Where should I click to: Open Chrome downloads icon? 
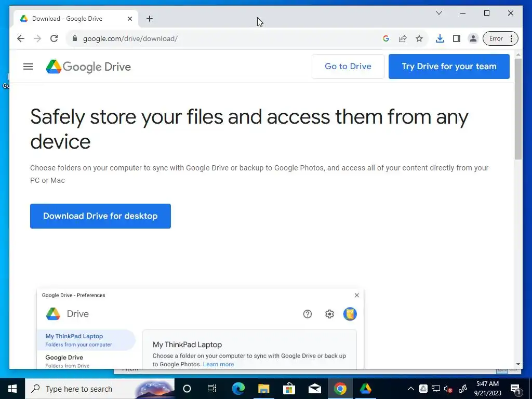(x=440, y=38)
